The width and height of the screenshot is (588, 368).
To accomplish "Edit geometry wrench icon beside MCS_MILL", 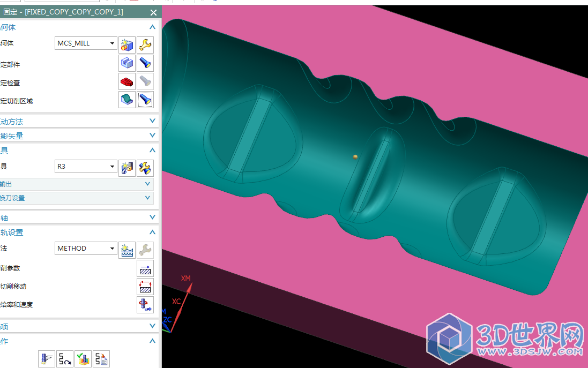I will pyautogui.click(x=145, y=45).
